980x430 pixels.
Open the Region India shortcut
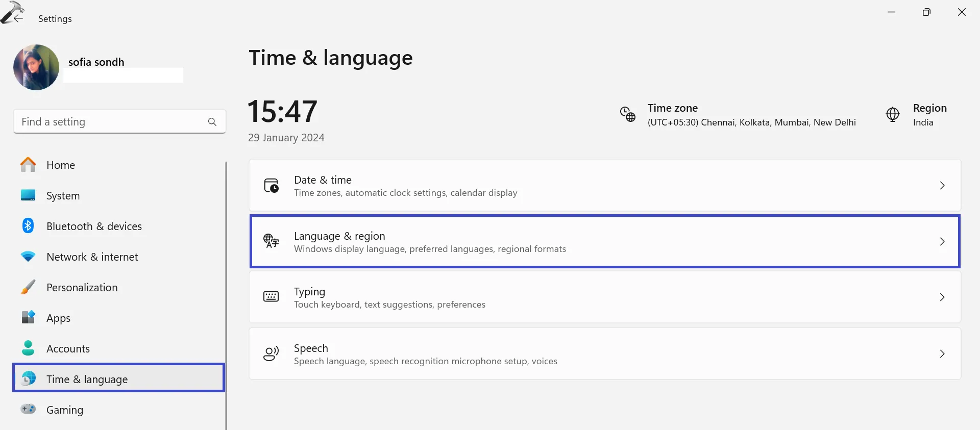[923, 115]
